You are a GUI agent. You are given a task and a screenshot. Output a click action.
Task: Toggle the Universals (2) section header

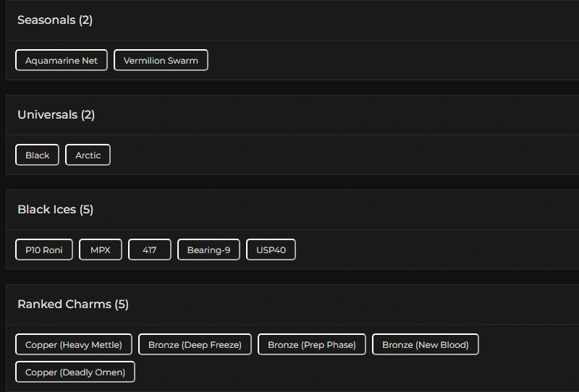point(56,115)
